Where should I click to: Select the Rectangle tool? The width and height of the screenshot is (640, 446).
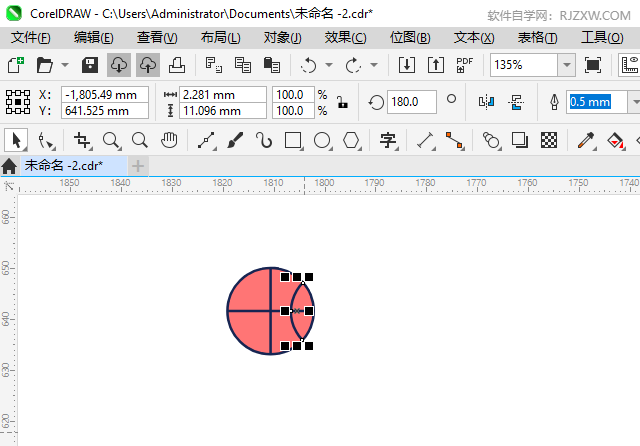[x=293, y=140]
